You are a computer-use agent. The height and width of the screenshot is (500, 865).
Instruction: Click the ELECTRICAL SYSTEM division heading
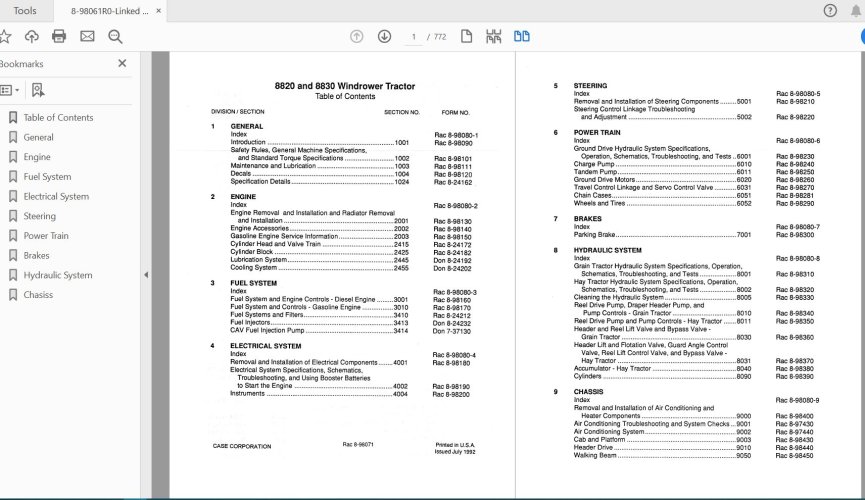click(x=265, y=346)
